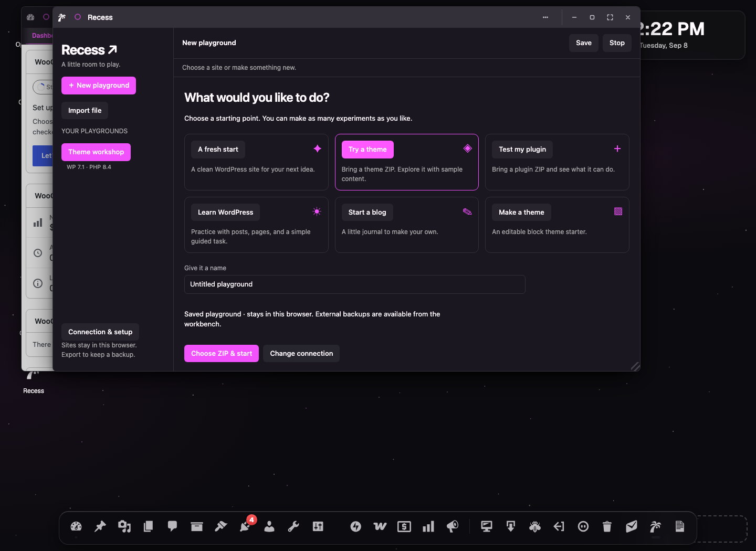
Task: Open the document page icon in the dock
Action: 680,526
